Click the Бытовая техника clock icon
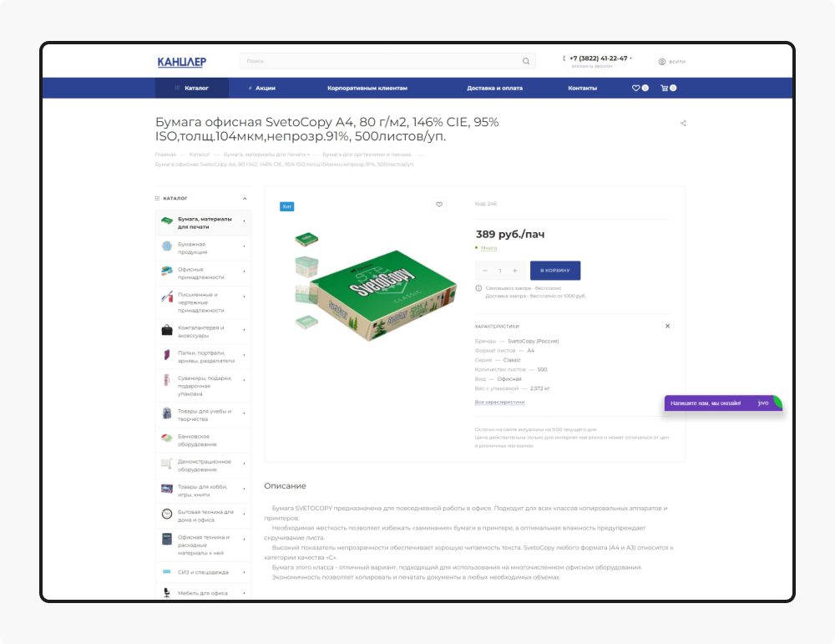 point(167,514)
